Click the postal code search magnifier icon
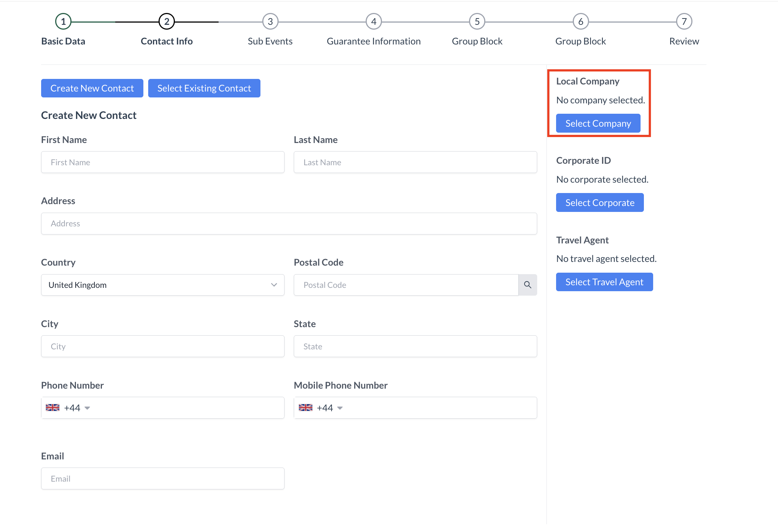The image size is (778, 532). coord(528,285)
